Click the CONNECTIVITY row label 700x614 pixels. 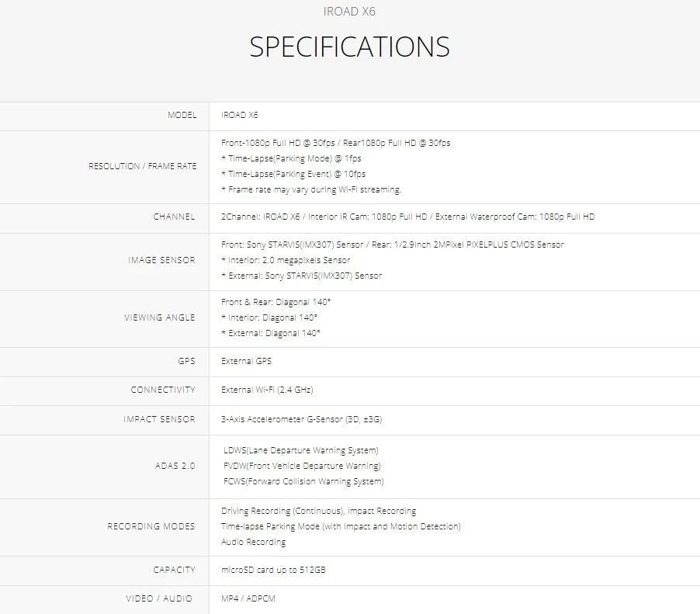(163, 390)
